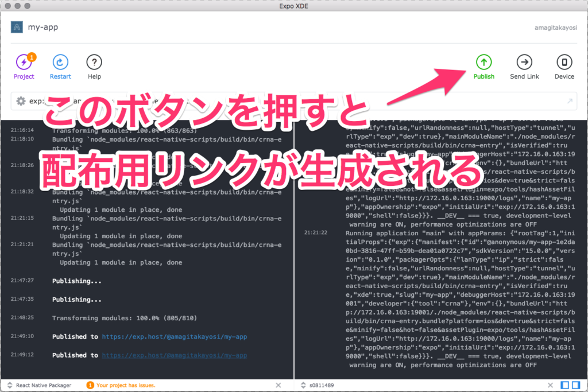Open the Device menu
588x392 pixels.
click(x=564, y=67)
